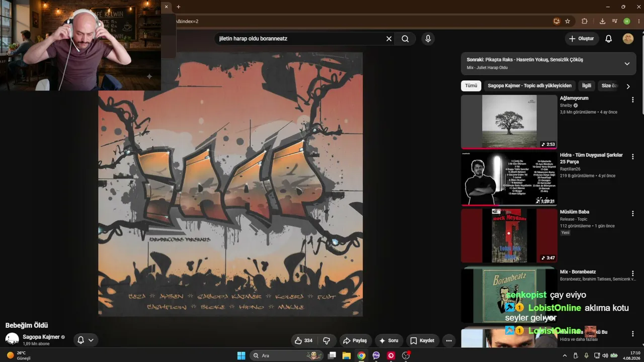This screenshot has width=644, height=362.
Task: Click the Soru ask button
Action: [x=388, y=340]
